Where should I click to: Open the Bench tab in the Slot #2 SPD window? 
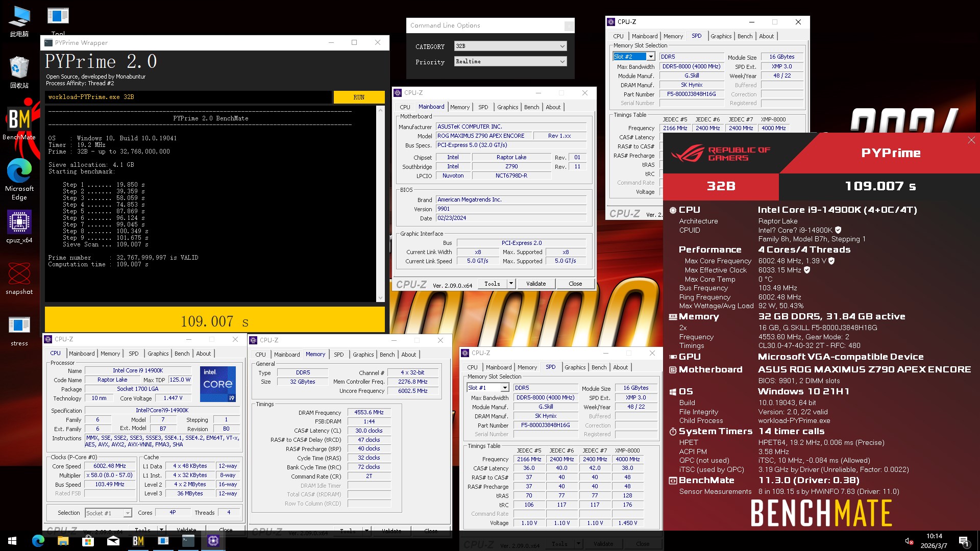coord(745,36)
